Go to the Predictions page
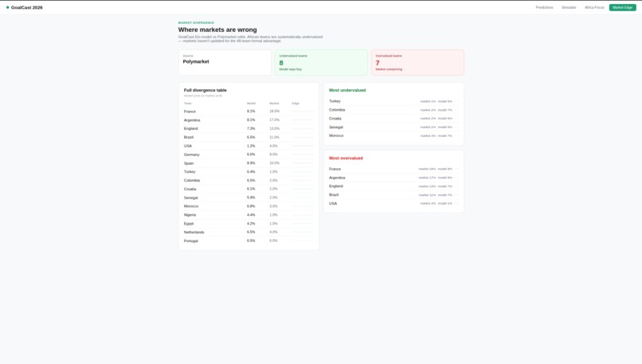 point(544,7)
